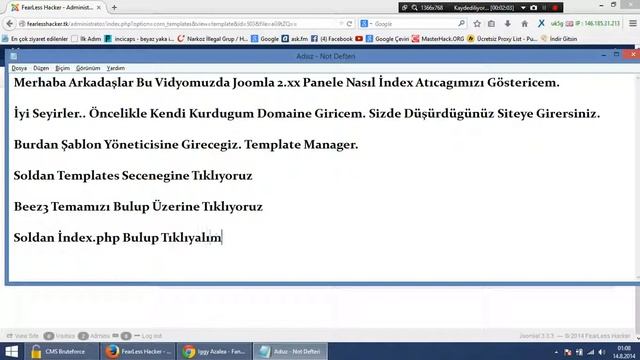Image resolution: width=640 pixels, height=360 pixels.
Task: Open the network signal tray icon
Action: point(590,352)
